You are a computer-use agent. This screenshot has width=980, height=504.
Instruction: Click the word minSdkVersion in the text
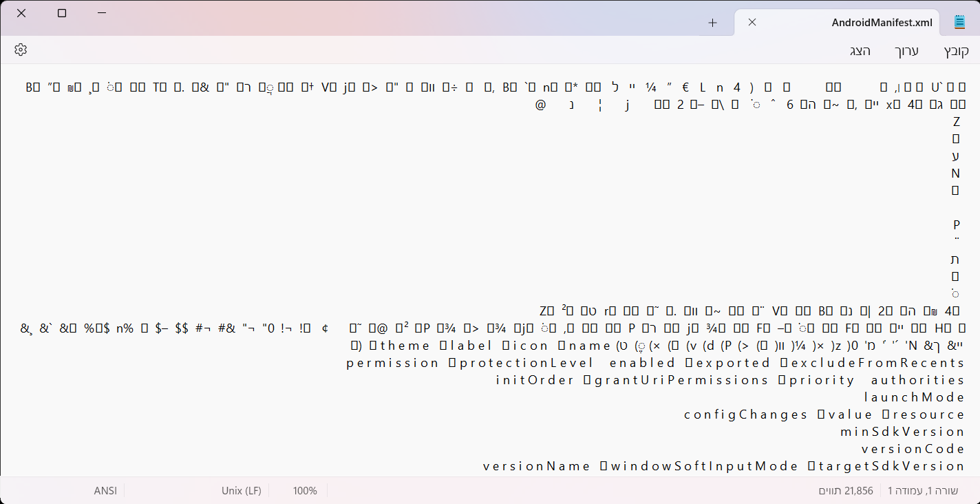903,432
